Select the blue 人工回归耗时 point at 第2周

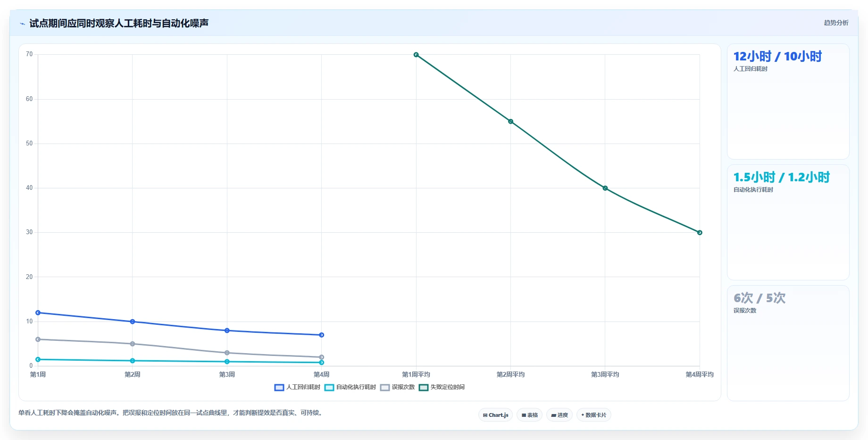133,322
